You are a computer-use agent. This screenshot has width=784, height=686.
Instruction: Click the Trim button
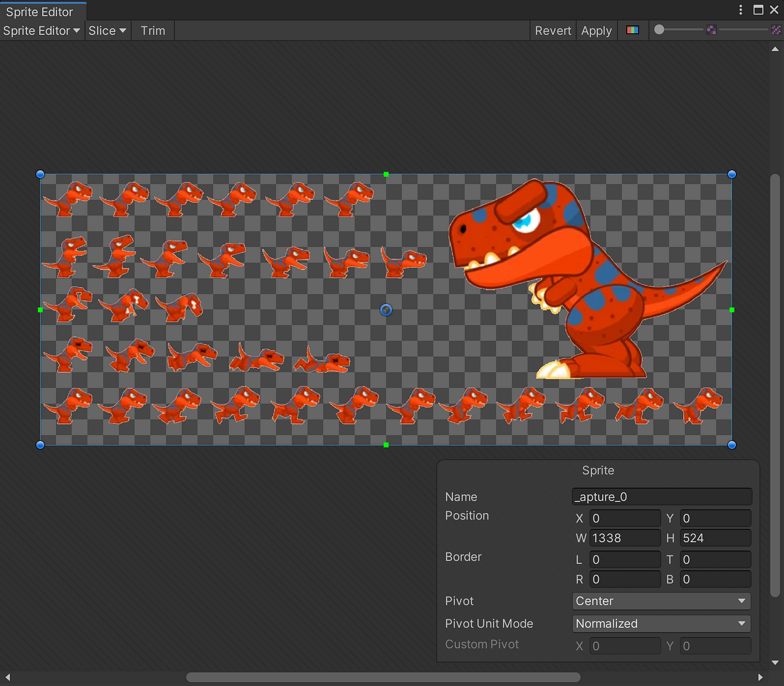(x=153, y=31)
